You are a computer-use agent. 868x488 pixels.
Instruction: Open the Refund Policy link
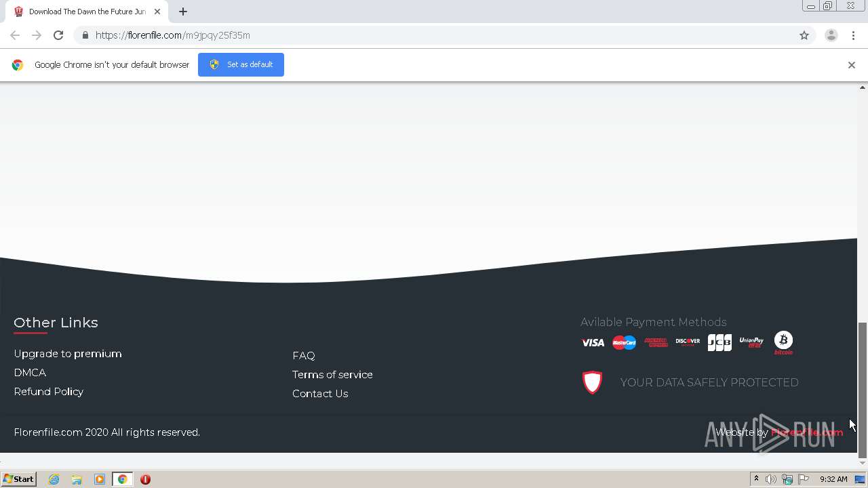pos(49,392)
